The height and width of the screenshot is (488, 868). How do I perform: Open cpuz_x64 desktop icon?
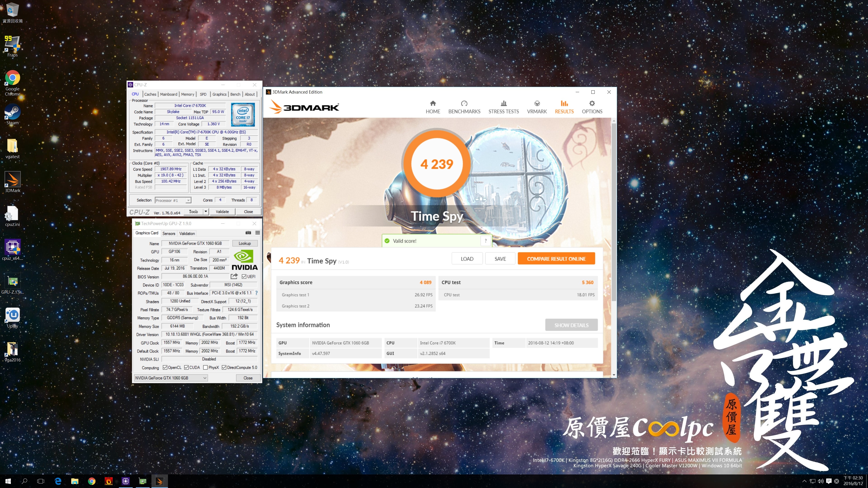12,250
